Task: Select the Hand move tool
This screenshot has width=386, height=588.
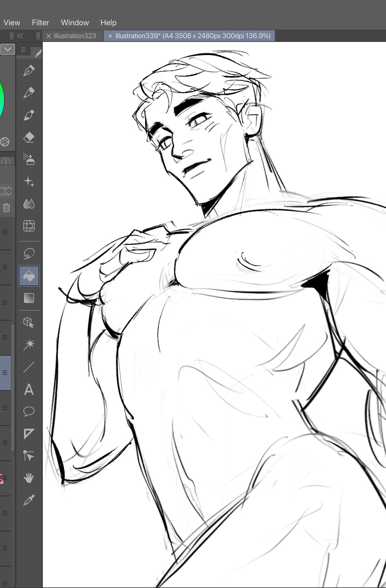Action: pyautogui.click(x=29, y=478)
